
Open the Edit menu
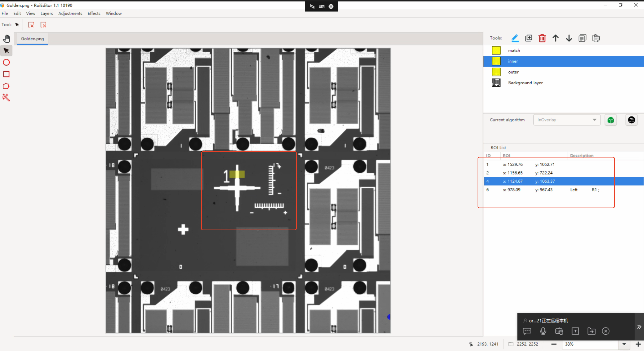(x=17, y=13)
